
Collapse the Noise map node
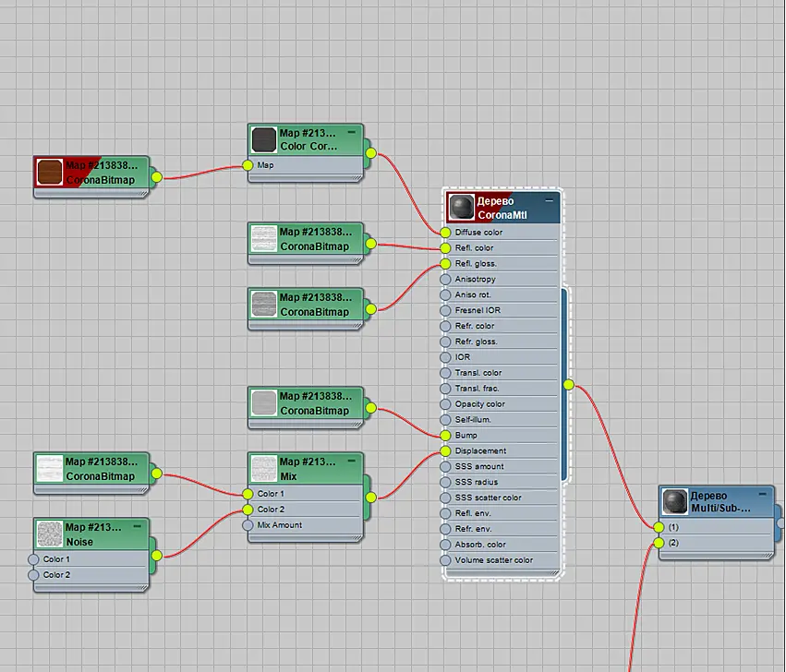(x=138, y=526)
